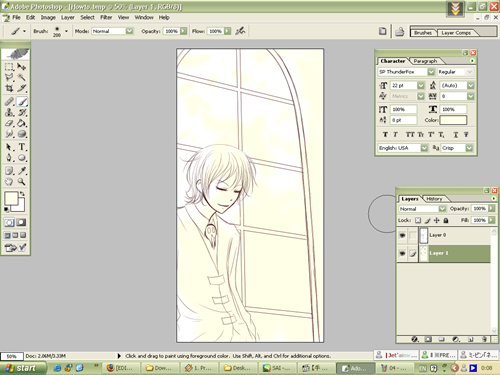Enable the airbrush option in options bar
The height and width of the screenshot is (375, 500).
(240, 31)
